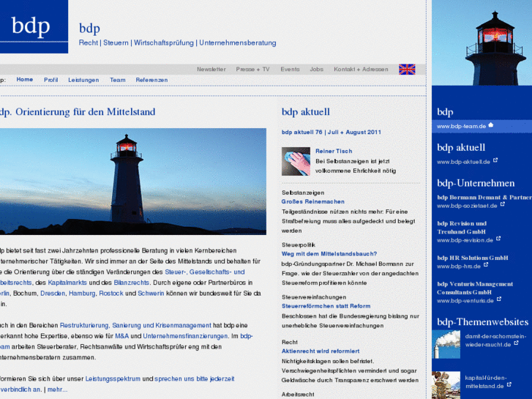Screen dimensions: 532x399
Task: Open Restrukturierung, Sanierung und Krisenmanagement link
Action: (x=135, y=325)
